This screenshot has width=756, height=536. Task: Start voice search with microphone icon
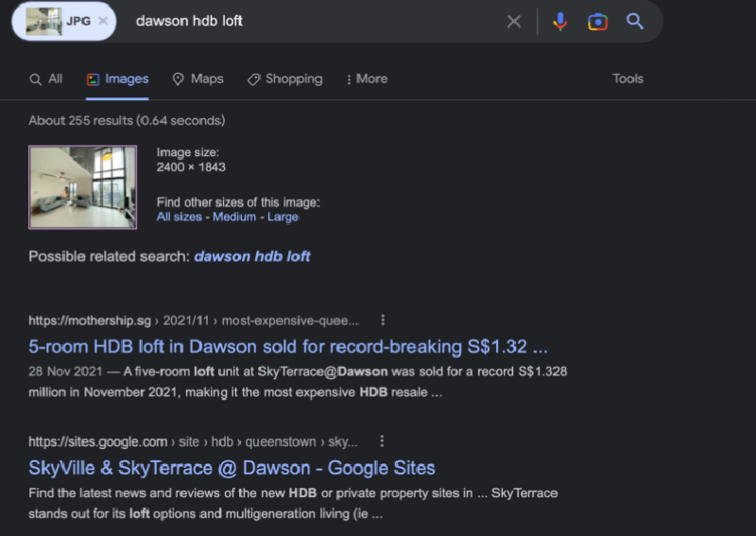tap(559, 21)
